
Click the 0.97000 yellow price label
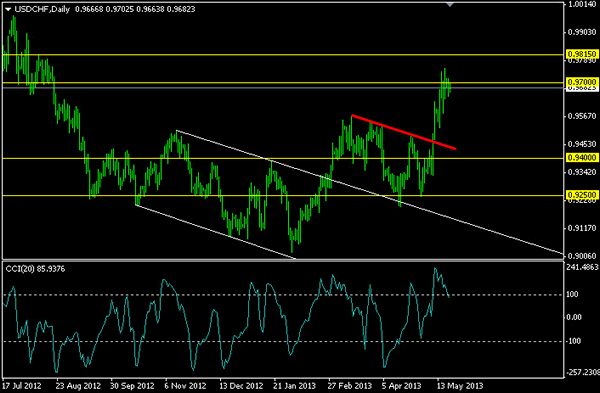[582, 82]
